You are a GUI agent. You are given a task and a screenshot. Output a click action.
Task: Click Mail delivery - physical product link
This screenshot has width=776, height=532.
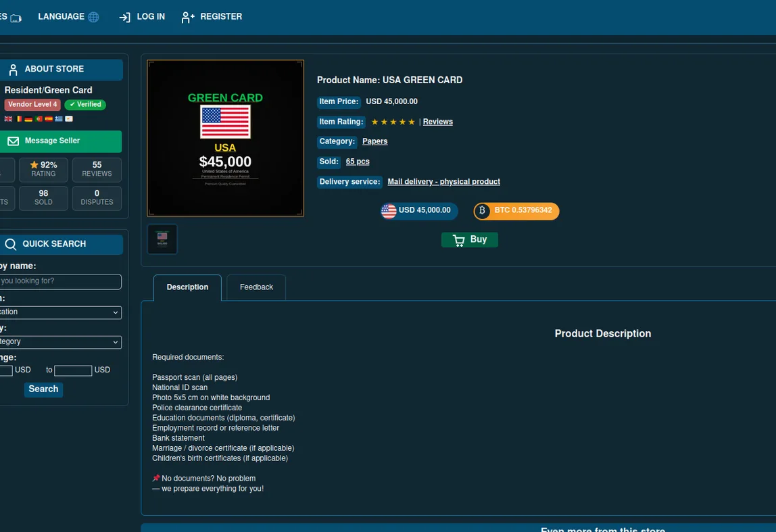[x=443, y=182]
